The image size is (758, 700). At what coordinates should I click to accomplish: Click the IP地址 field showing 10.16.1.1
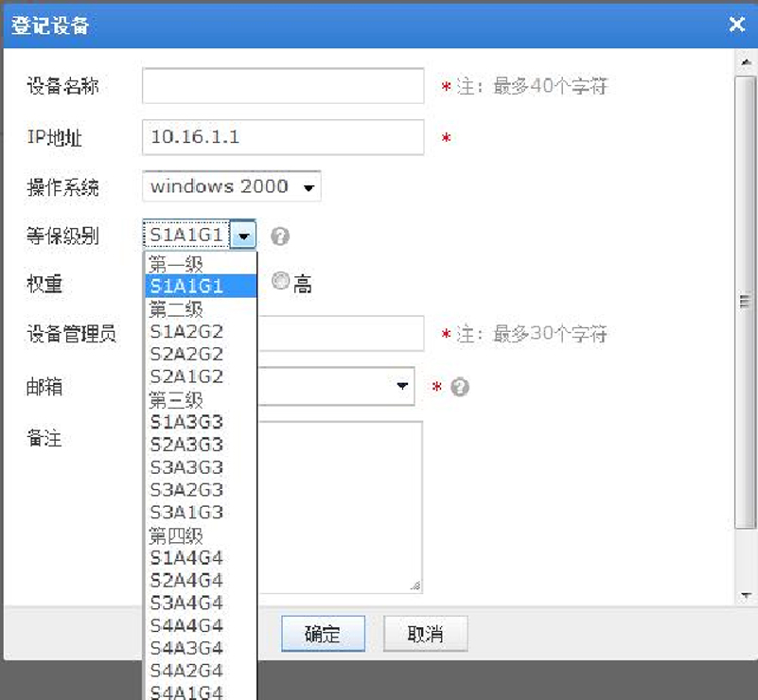pyautogui.click(x=283, y=137)
